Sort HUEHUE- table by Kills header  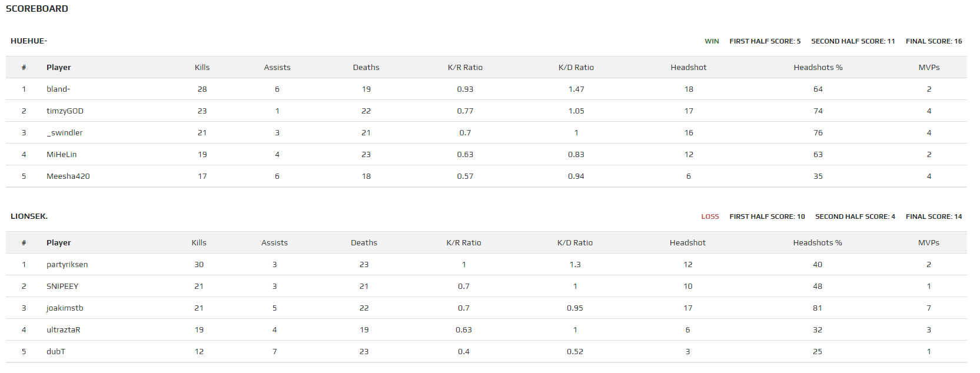pyautogui.click(x=202, y=68)
